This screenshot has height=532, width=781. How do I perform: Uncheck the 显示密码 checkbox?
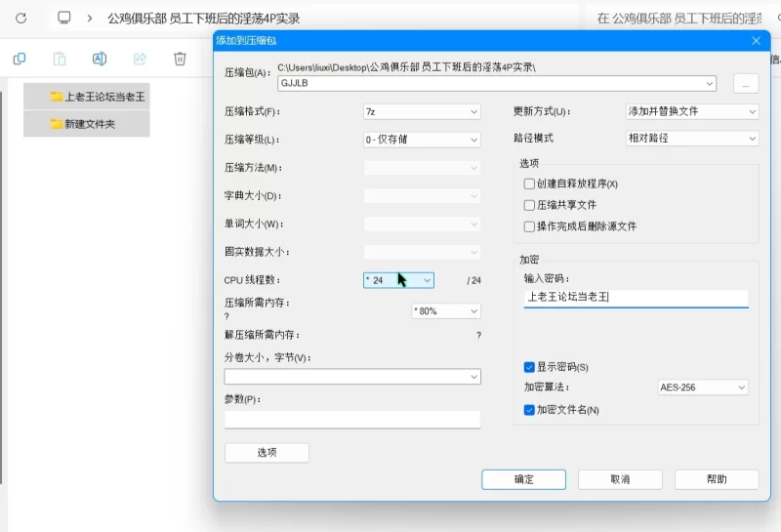[x=529, y=367]
